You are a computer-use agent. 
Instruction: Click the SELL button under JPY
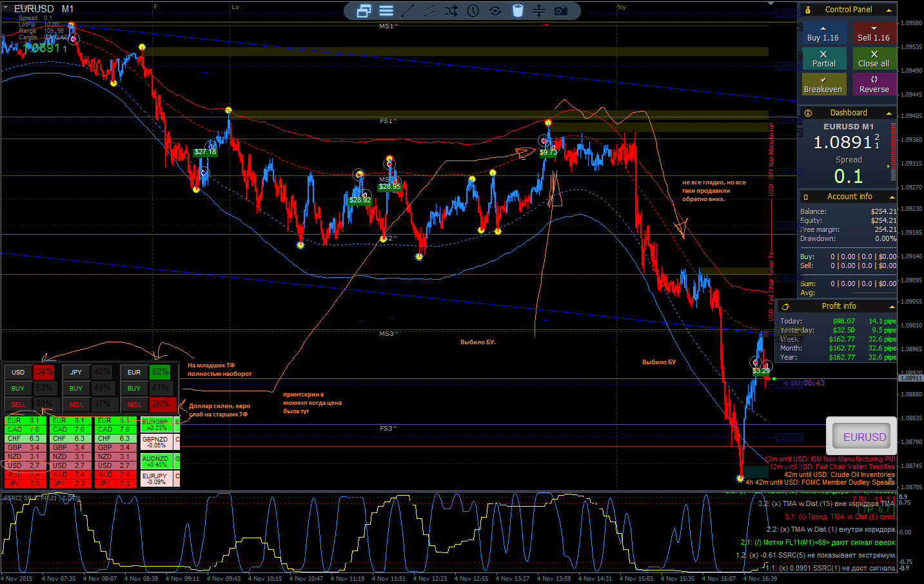coord(76,404)
